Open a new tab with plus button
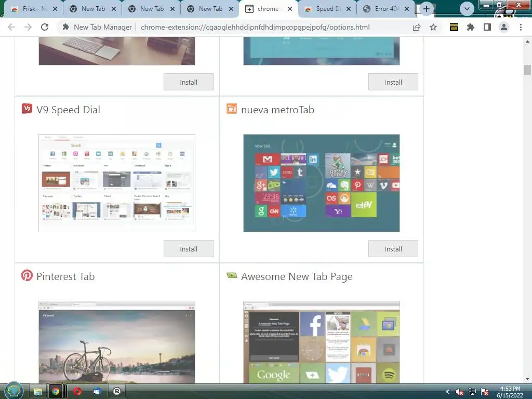 pos(427,9)
